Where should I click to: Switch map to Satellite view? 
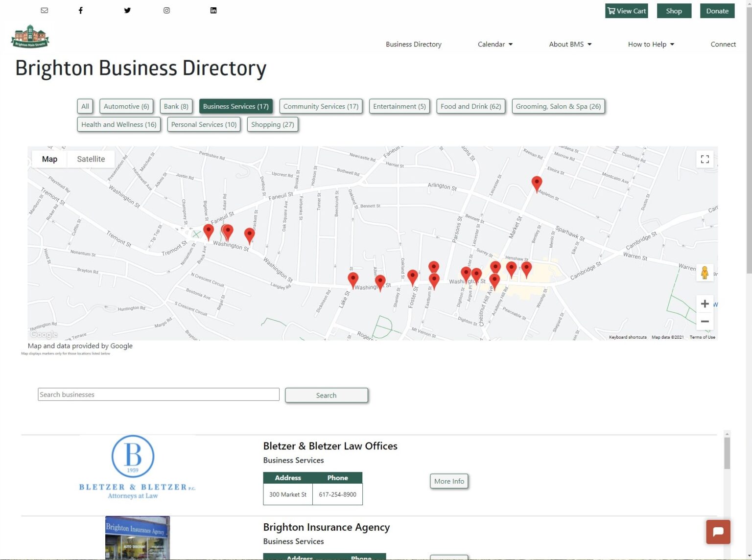click(91, 159)
